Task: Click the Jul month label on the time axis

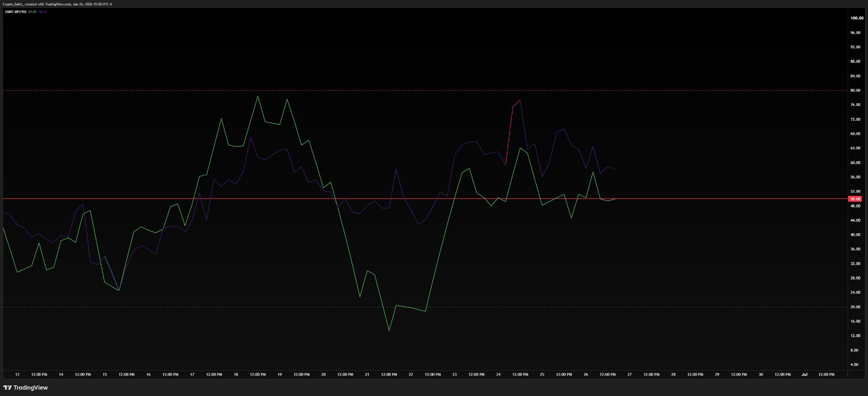Action: pyautogui.click(x=804, y=375)
